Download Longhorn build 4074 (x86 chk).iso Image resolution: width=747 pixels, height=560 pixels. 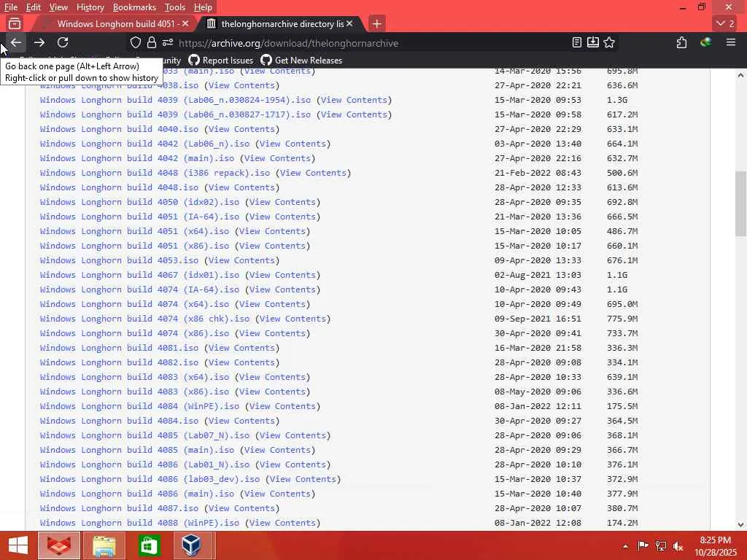(145, 319)
